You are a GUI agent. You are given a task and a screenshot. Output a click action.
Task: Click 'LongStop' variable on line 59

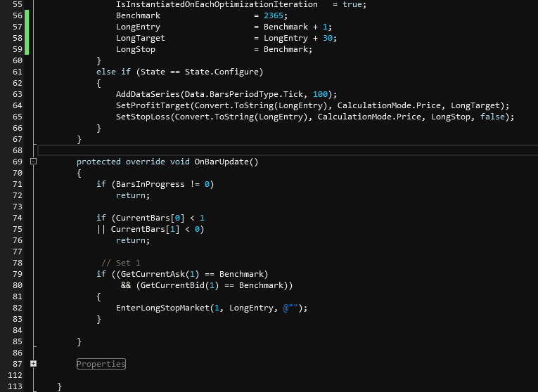pyautogui.click(x=136, y=49)
